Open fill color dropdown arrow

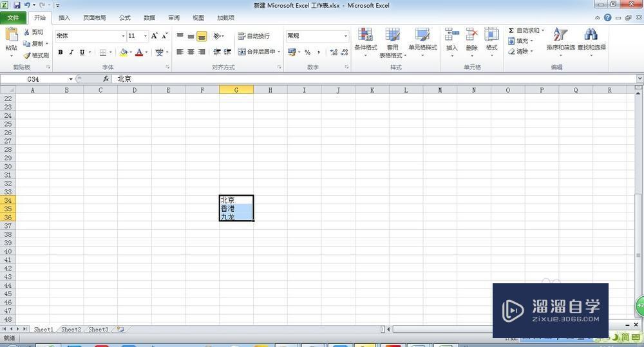(x=131, y=52)
